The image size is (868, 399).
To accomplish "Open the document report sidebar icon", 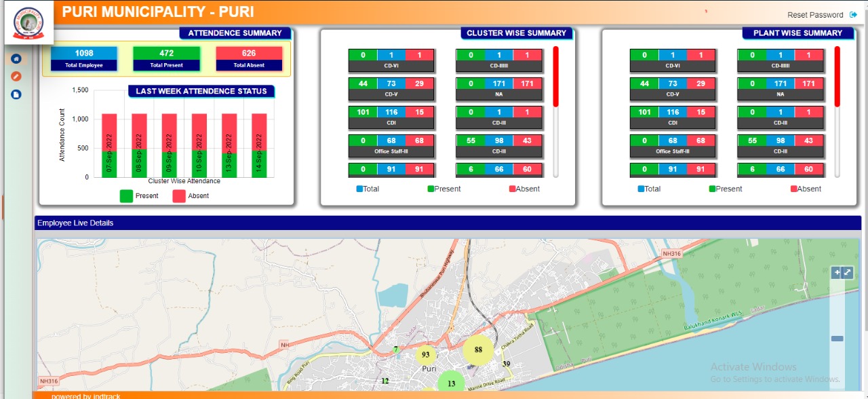I will point(16,94).
